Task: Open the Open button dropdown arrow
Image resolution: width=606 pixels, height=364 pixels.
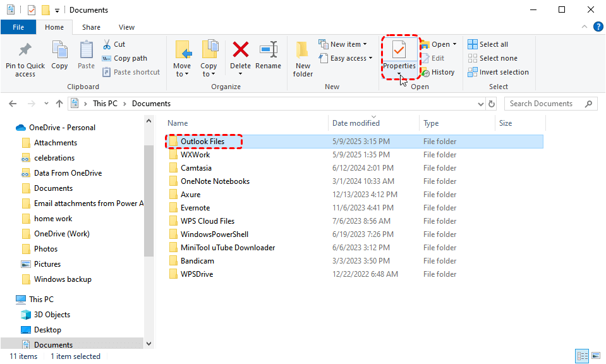Action: [x=454, y=44]
